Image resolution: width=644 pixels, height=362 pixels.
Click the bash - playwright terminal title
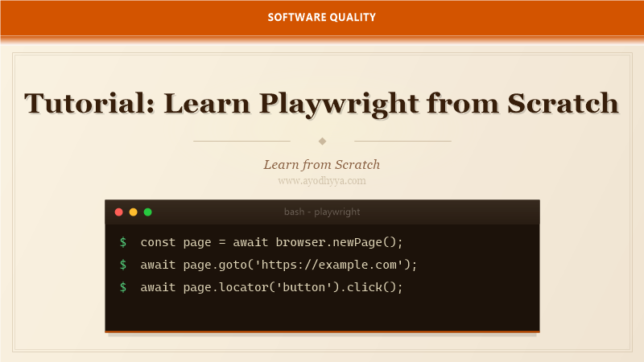(x=321, y=212)
